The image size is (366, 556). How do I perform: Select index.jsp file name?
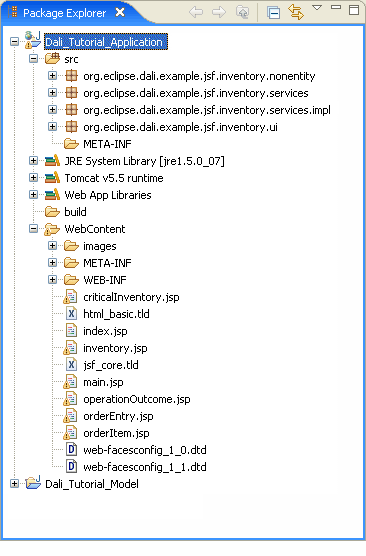(x=105, y=331)
